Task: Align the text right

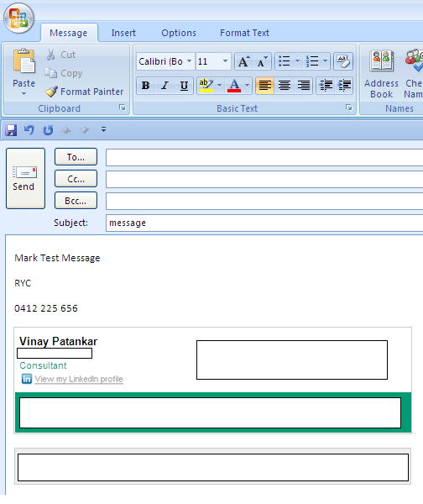Action: [304, 86]
